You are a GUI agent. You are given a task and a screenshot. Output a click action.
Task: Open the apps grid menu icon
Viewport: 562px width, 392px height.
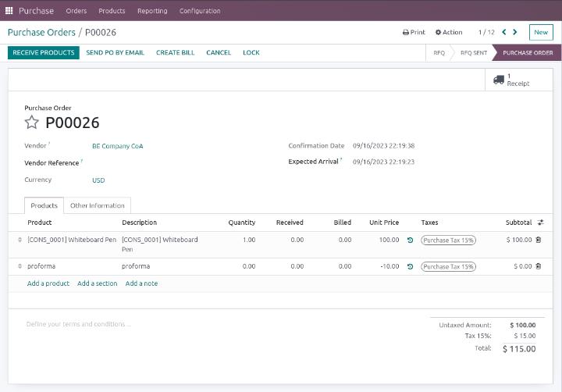point(9,11)
